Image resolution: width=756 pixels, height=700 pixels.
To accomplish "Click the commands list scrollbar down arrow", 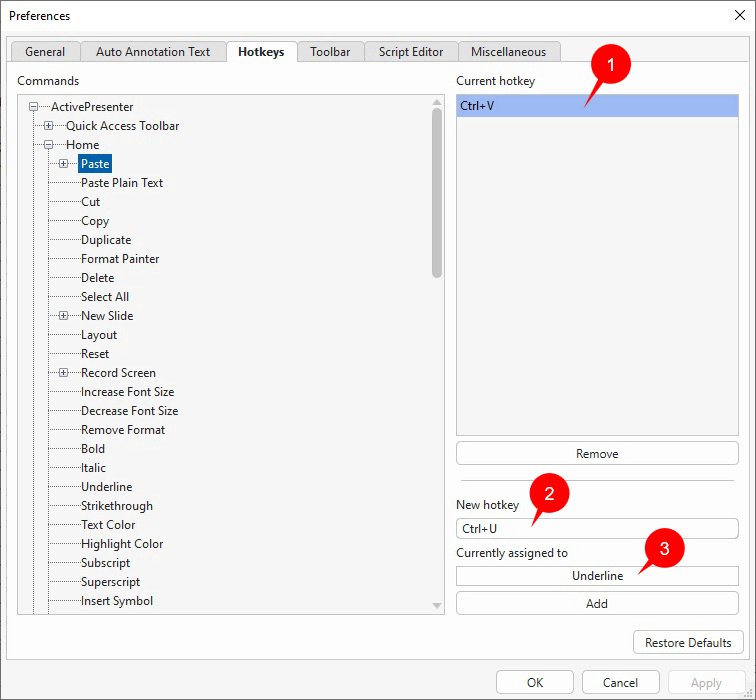I will [437, 605].
